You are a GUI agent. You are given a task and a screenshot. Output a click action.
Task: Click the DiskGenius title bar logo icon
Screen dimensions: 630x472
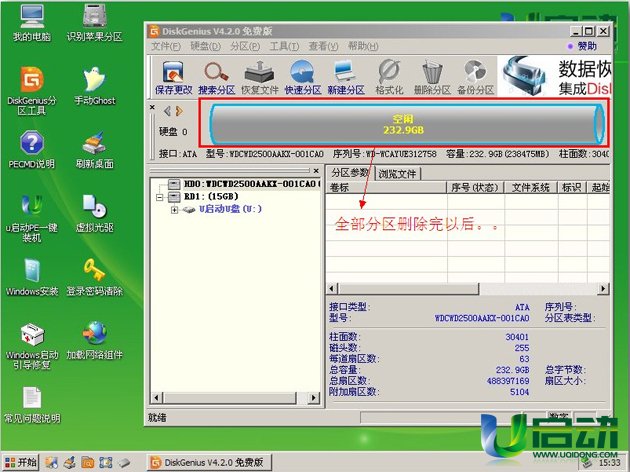tap(154, 31)
